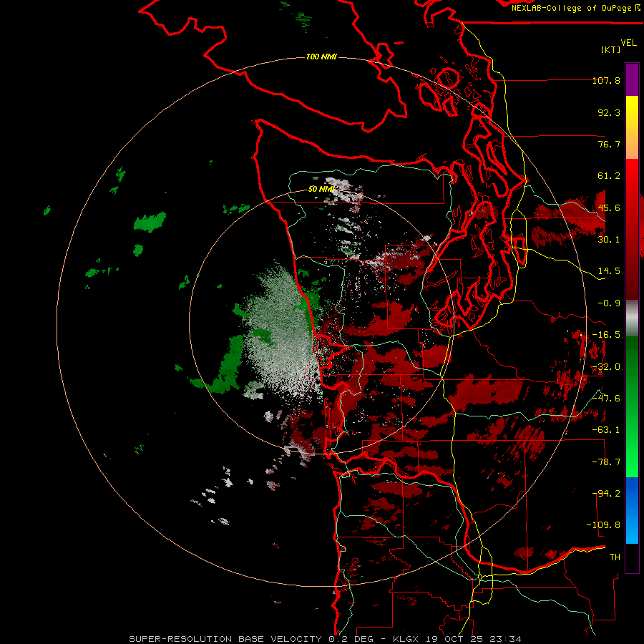
Task: Select the "[KT]" units label
Action: click(611, 49)
